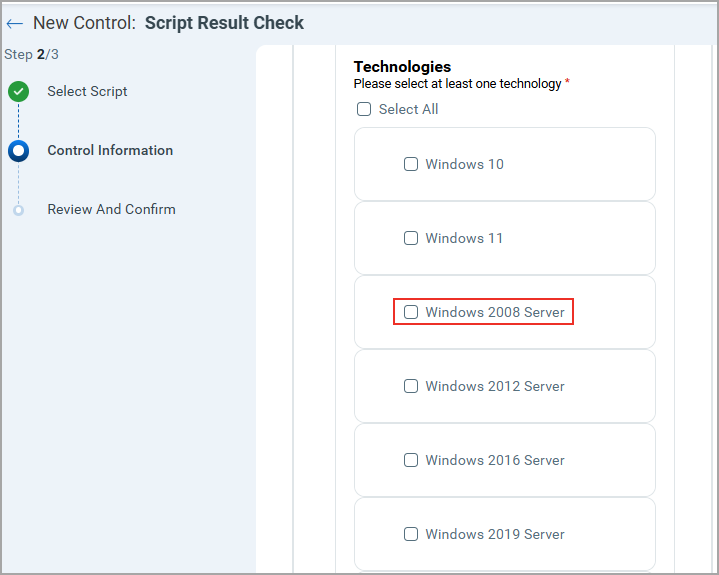Click the Windows 2019 Server label
Screen dimensions: 719x575
495,534
